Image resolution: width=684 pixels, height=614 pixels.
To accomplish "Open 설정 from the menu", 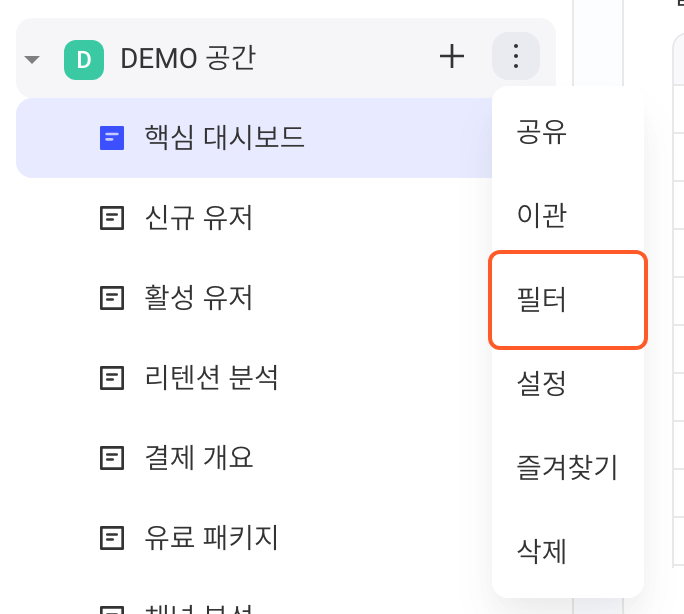I will (568, 383).
